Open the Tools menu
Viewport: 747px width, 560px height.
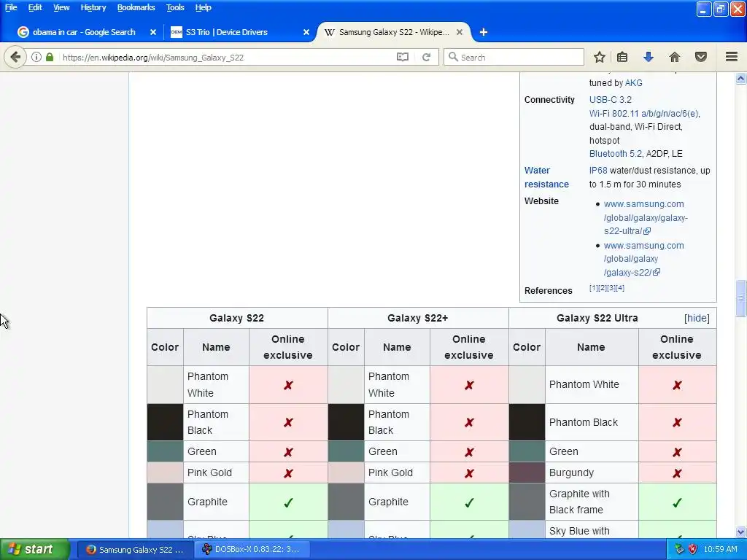175,7
